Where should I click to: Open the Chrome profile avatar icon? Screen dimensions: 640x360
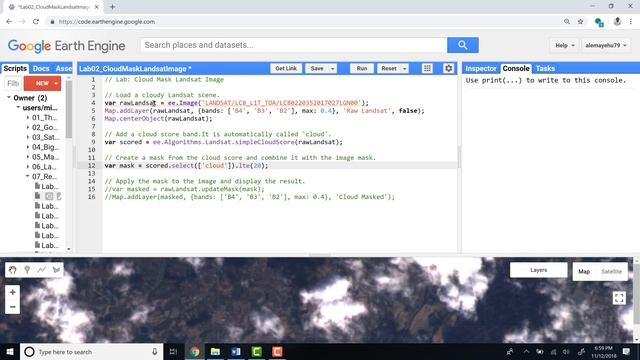617,22
